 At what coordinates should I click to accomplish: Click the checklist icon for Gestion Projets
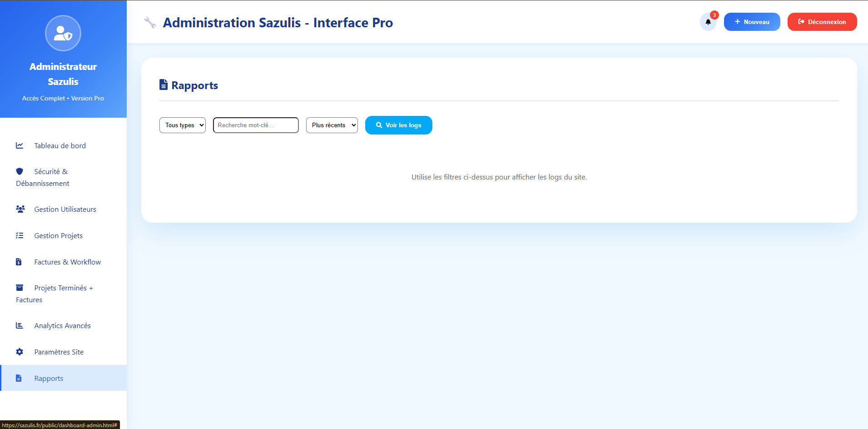coord(20,235)
